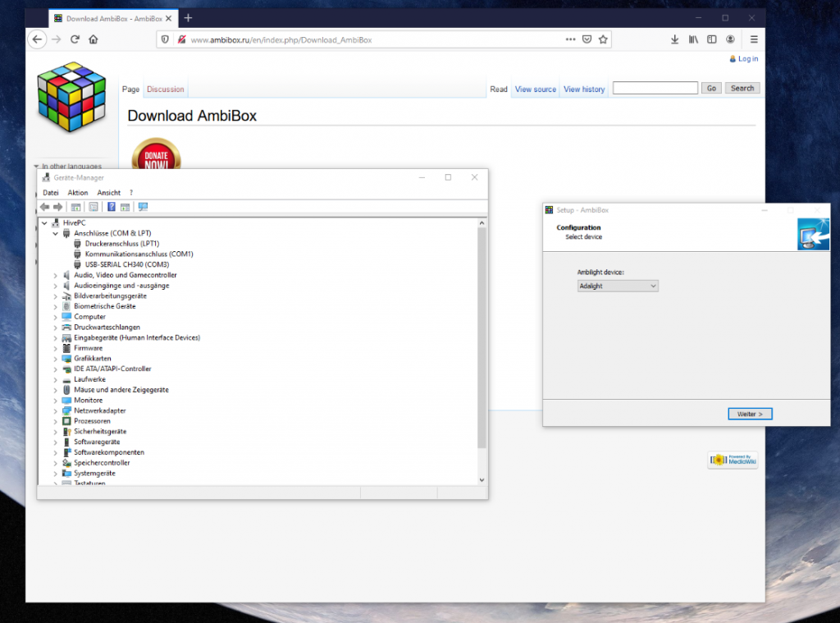
Task: Click the Go button
Action: 711,88
